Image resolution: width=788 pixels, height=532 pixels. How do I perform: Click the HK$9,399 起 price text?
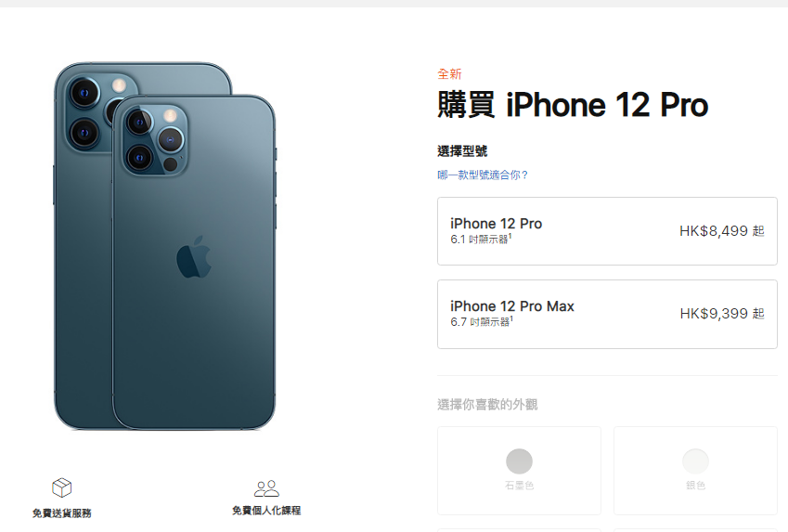[x=722, y=314]
